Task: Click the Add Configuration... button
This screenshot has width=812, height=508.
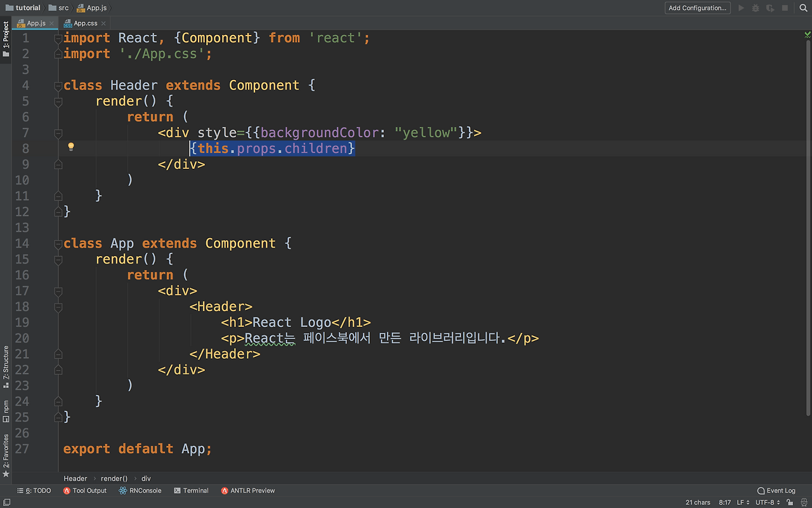Action: pyautogui.click(x=697, y=8)
